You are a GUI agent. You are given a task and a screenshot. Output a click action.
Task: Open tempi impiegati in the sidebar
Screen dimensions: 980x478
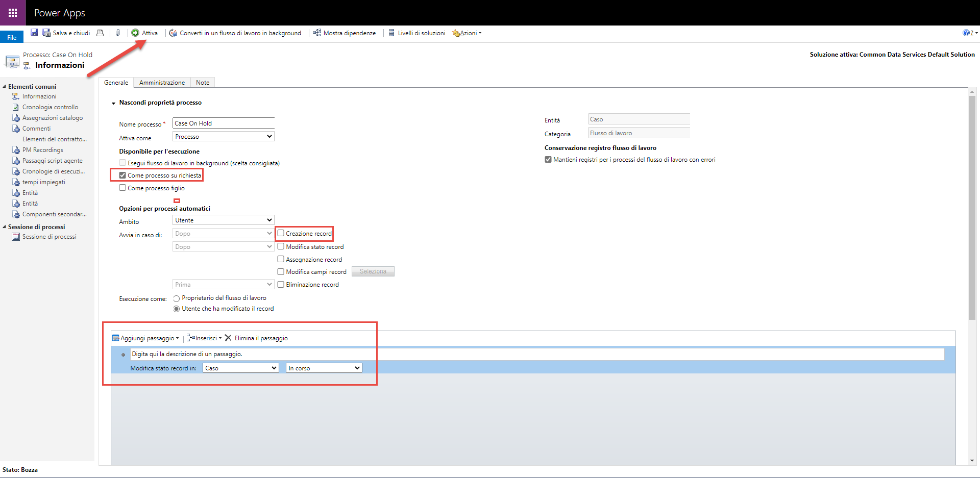pos(43,182)
